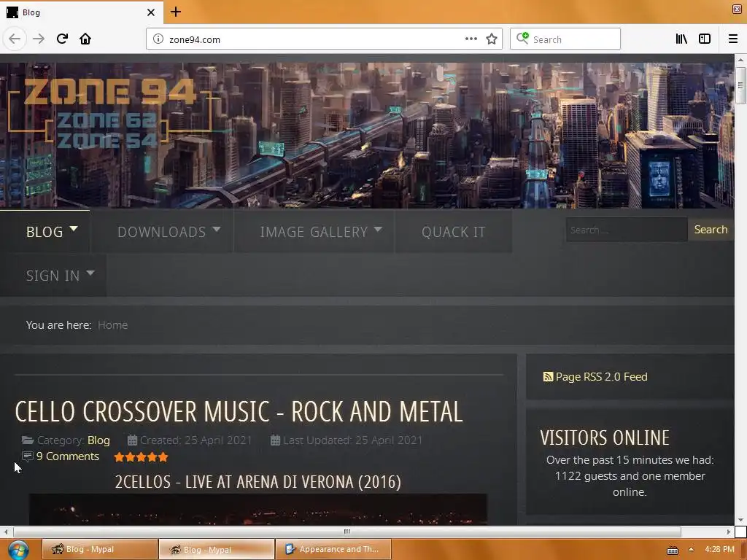Screen dimensions: 747x560
Task: Show site information icon in address bar
Action: tap(158, 39)
